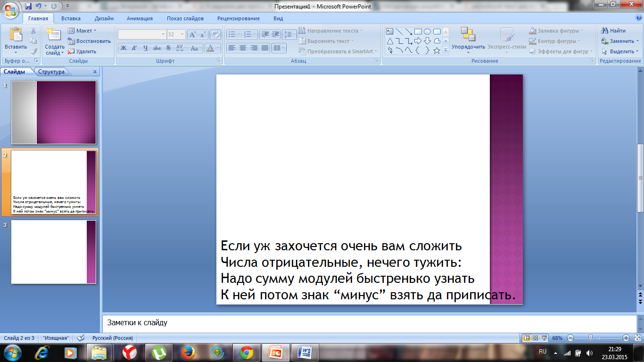
Task: Decrease list indent level
Action: tap(264, 34)
